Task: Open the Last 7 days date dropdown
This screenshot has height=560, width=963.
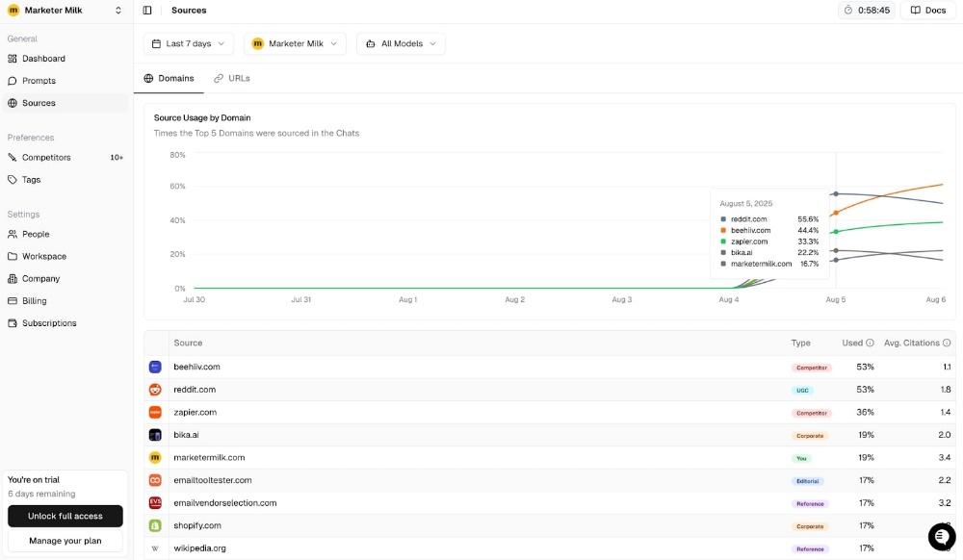Action: [189, 43]
